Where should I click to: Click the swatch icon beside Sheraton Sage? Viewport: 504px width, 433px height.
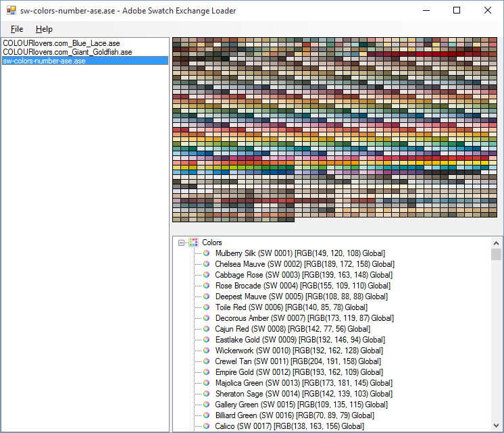[206, 393]
